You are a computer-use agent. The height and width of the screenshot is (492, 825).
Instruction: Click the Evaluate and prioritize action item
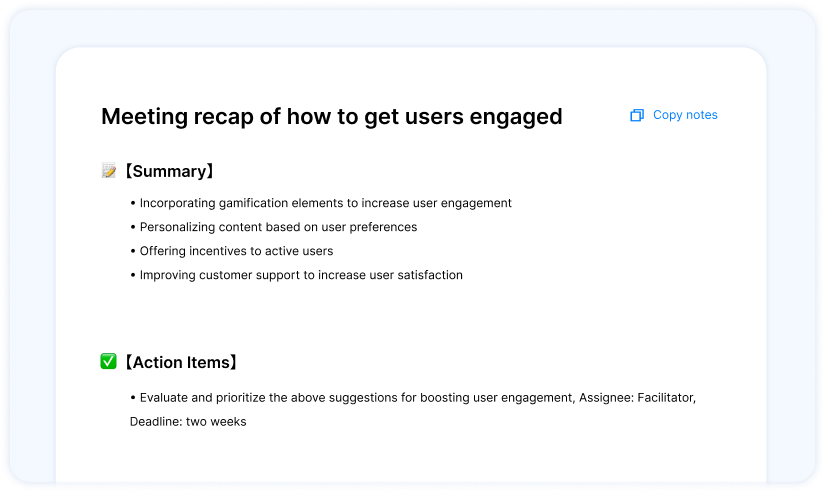[x=413, y=409]
